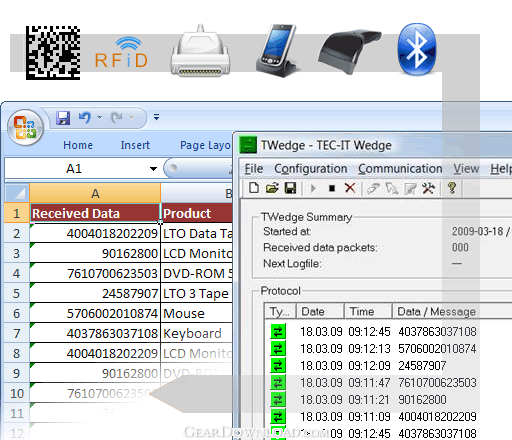512x440 pixels.
Task: Select the cell 4037863037108 in row 7
Action: pos(95,333)
